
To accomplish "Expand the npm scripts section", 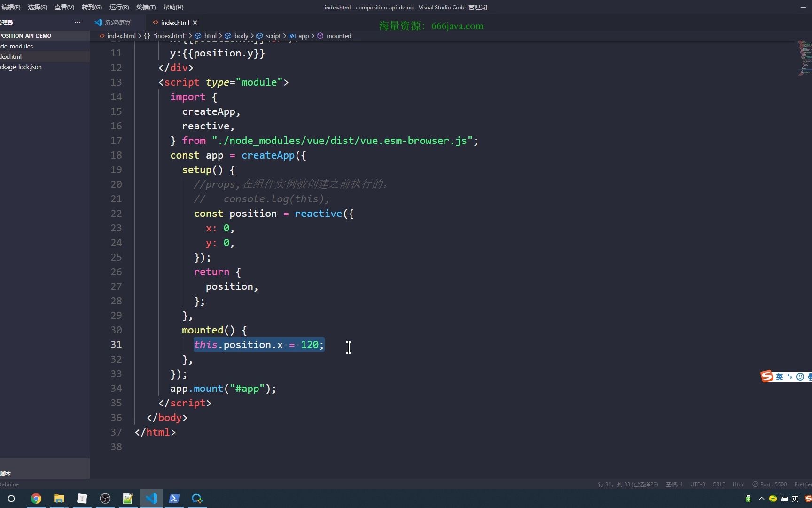I will point(45,474).
